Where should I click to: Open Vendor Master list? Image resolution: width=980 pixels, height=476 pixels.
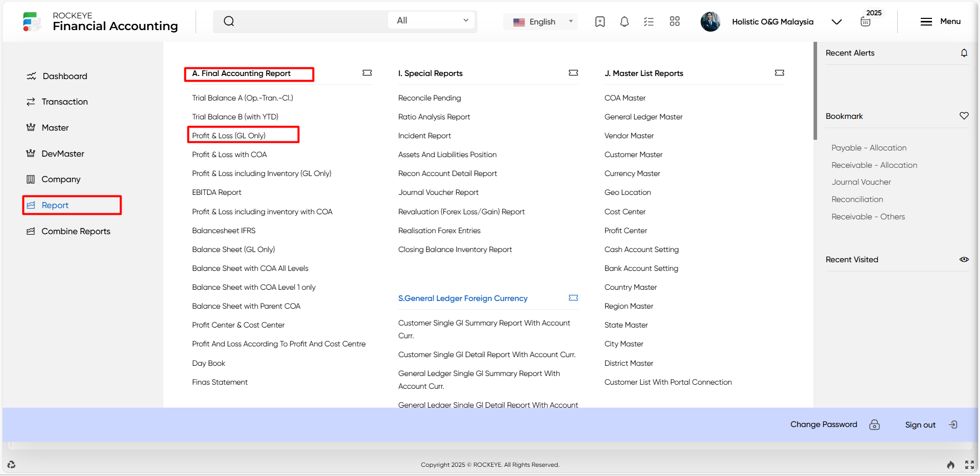coord(629,136)
